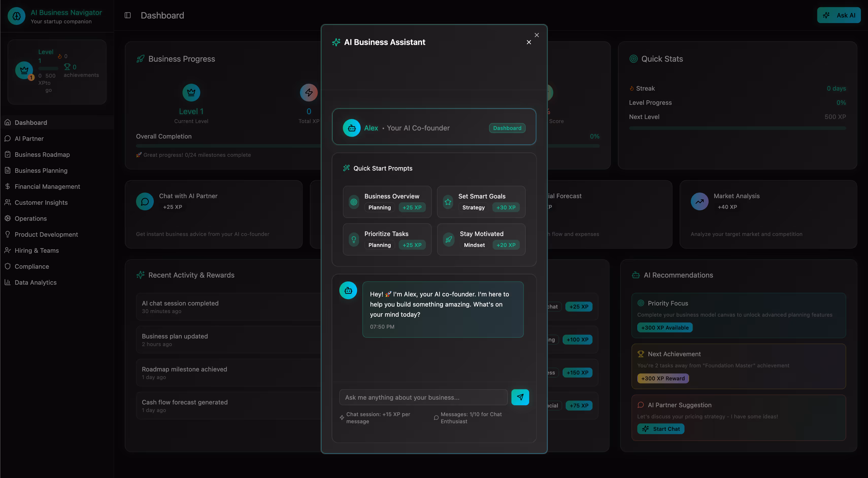Go to Business Roadmap in the sidebar
Screen dimensions: 868x478
pos(57,154)
